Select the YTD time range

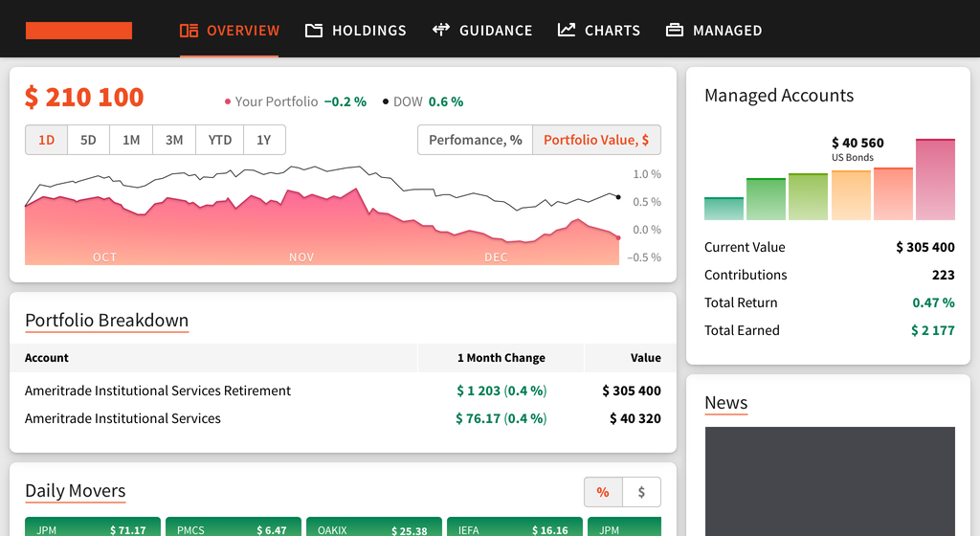[220, 140]
